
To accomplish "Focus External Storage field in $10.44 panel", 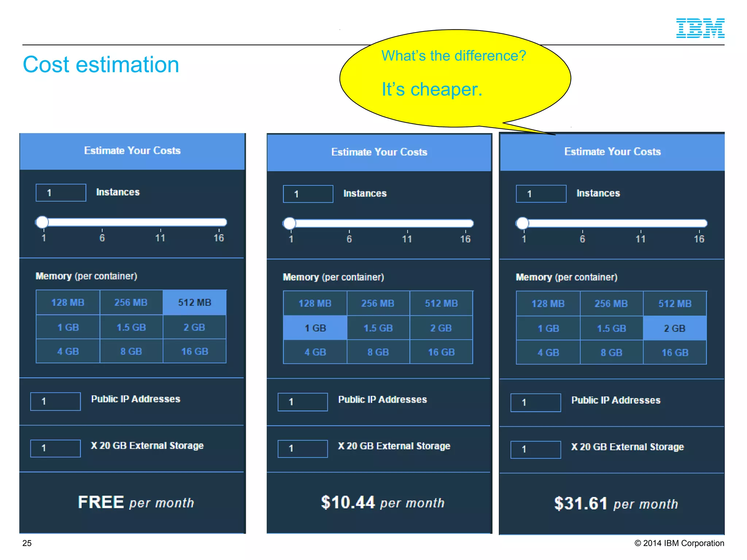I will pos(303,449).
